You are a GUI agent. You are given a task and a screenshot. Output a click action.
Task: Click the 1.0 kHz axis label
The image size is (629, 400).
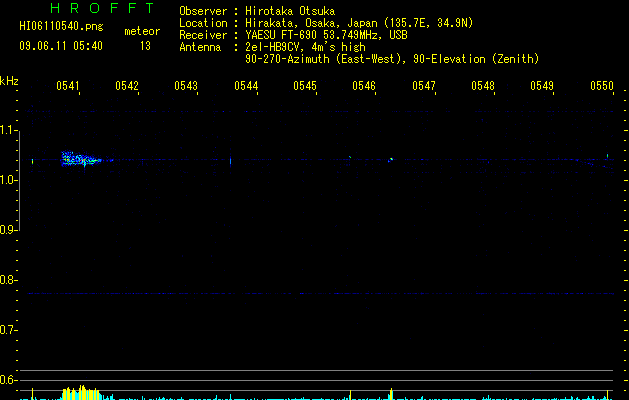point(8,179)
